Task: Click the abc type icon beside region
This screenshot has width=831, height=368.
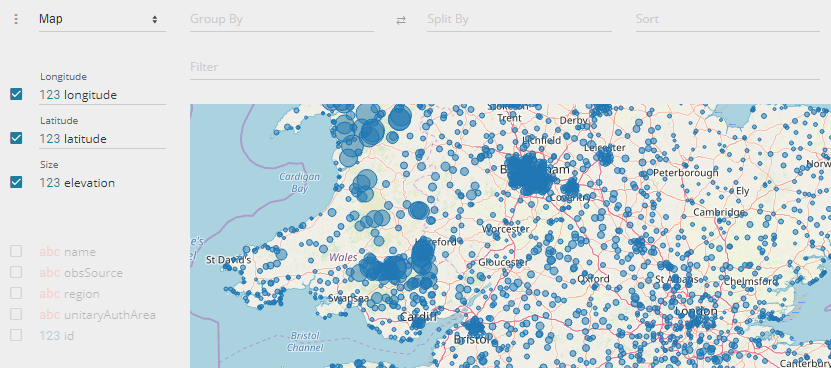Action: pyautogui.click(x=49, y=294)
